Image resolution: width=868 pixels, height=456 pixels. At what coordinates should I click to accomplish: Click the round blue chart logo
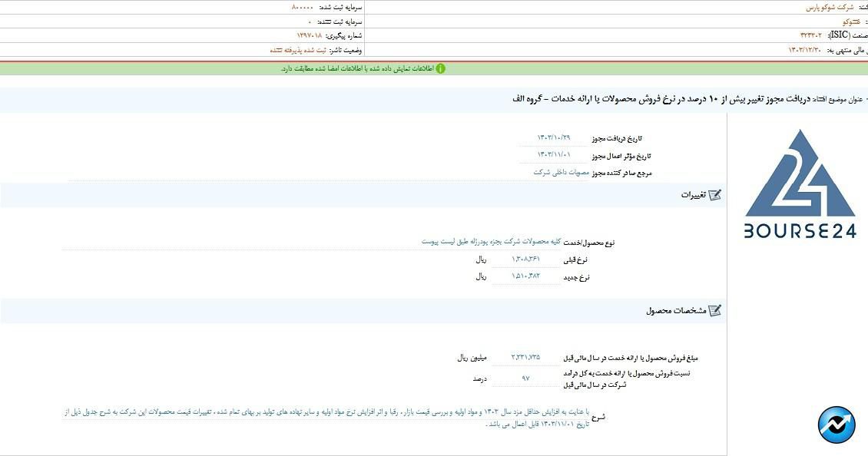(836, 425)
